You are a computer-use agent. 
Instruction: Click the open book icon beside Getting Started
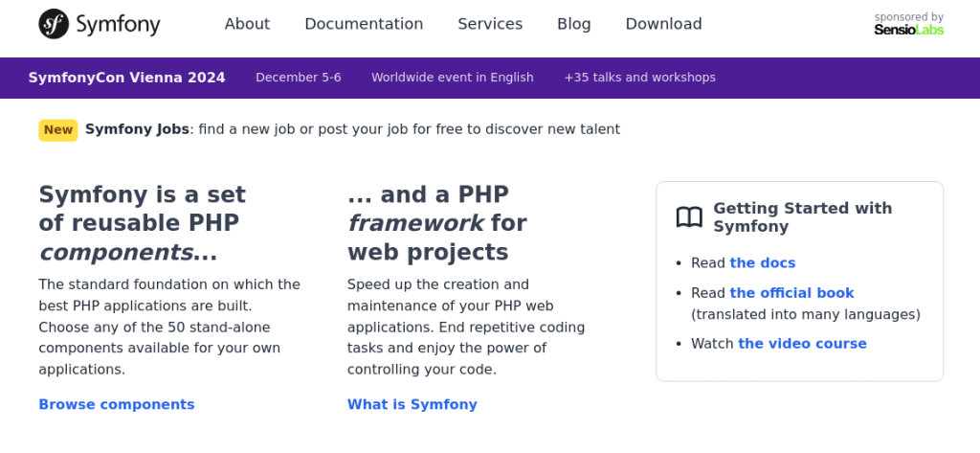(689, 217)
